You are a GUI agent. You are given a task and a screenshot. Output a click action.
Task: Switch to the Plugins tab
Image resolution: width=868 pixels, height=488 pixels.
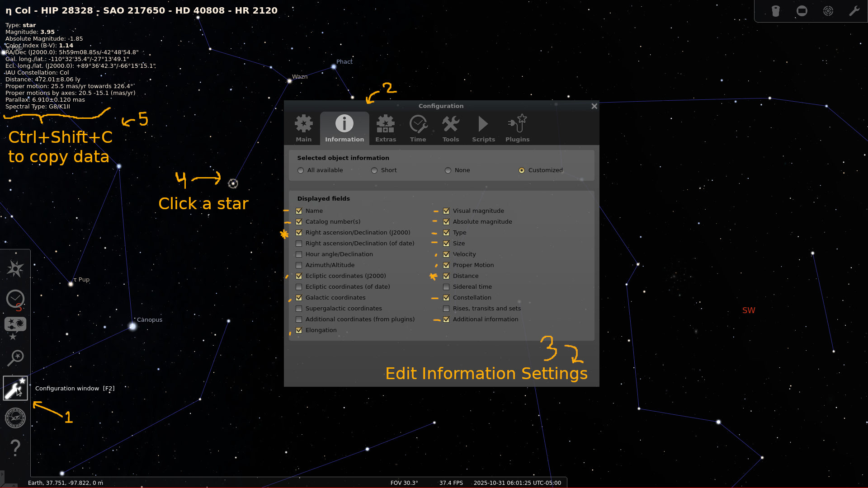click(517, 128)
